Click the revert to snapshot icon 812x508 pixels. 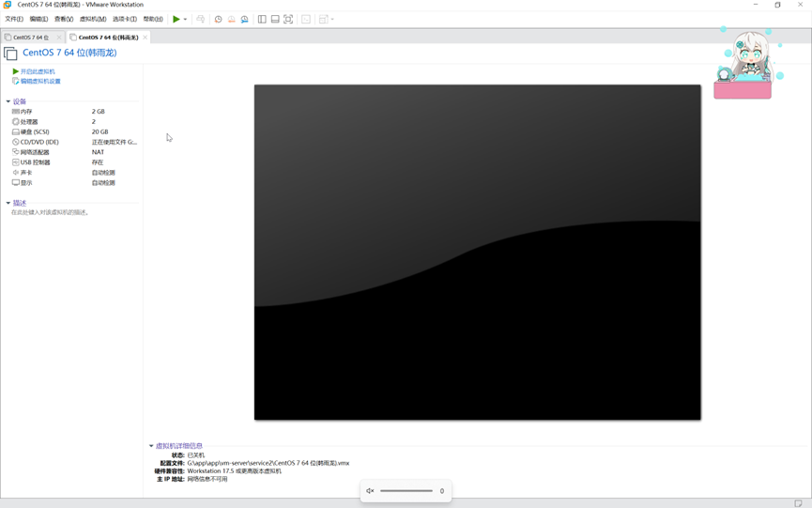[232, 19]
